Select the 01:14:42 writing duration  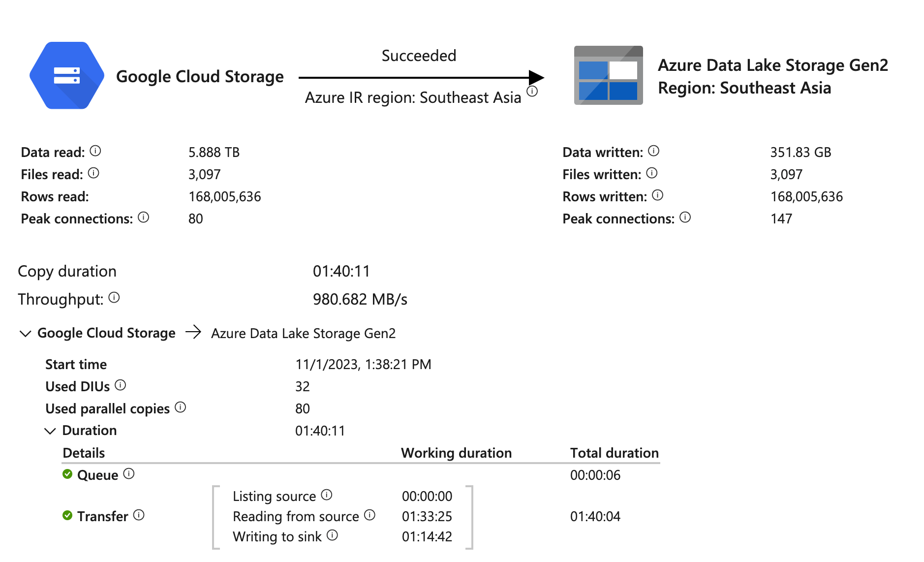427,537
